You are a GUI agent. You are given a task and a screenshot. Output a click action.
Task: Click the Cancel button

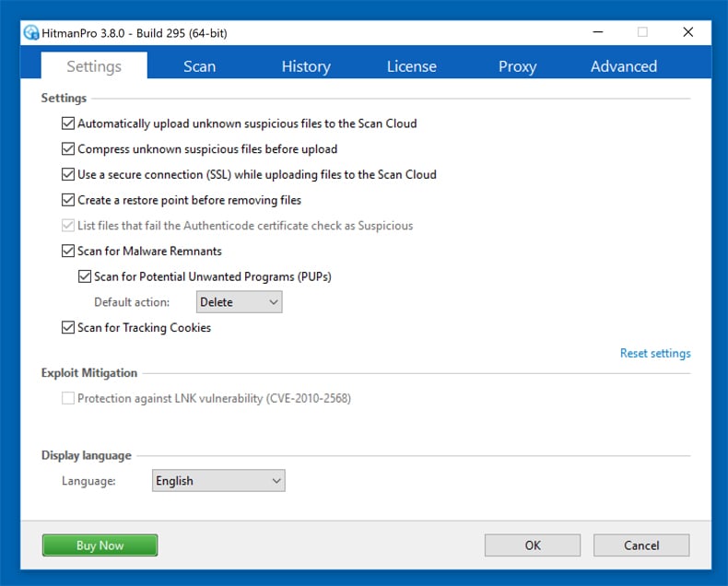pos(641,545)
